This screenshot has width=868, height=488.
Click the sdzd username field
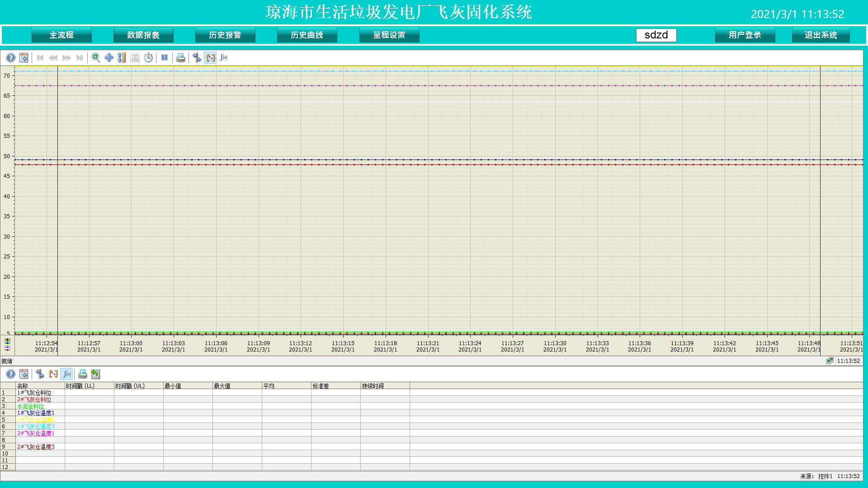pyautogui.click(x=656, y=35)
